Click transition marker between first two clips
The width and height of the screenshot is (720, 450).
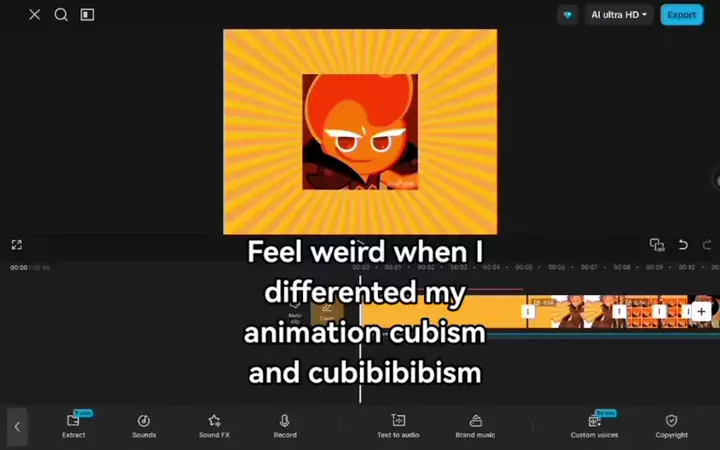[x=528, y=312]
